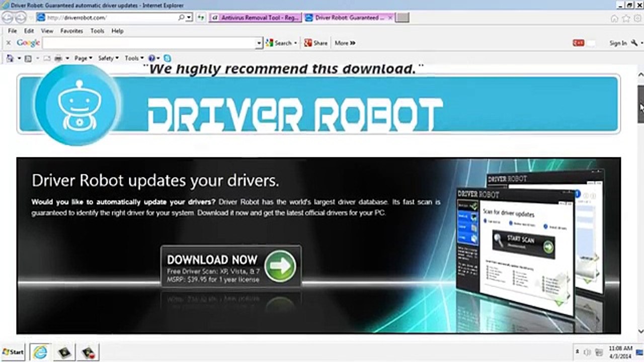Viewport: 644px width, 362px height.
Task: Expand the Search button dropdown arrow
Action: [295, 43]
